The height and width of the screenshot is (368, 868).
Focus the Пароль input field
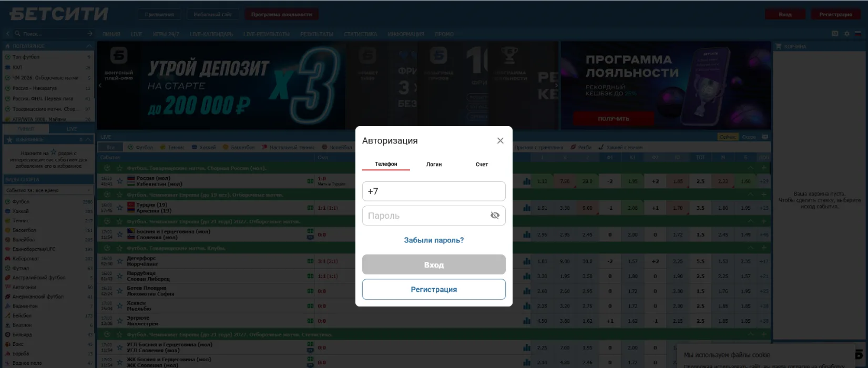(426, 216)
